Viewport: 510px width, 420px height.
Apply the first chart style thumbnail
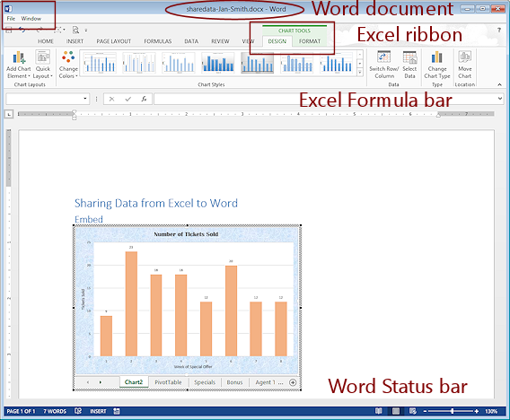[100, 63]
